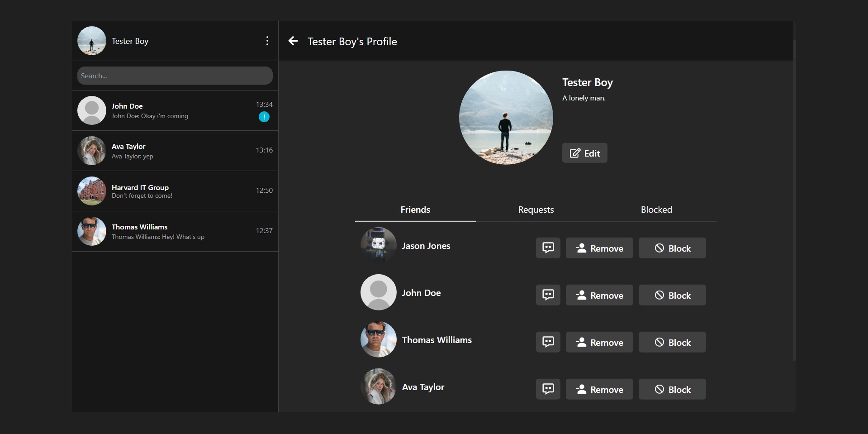Open chat with Thomas Williams via message icon
The image size is (868, 434).
point(548,342)
